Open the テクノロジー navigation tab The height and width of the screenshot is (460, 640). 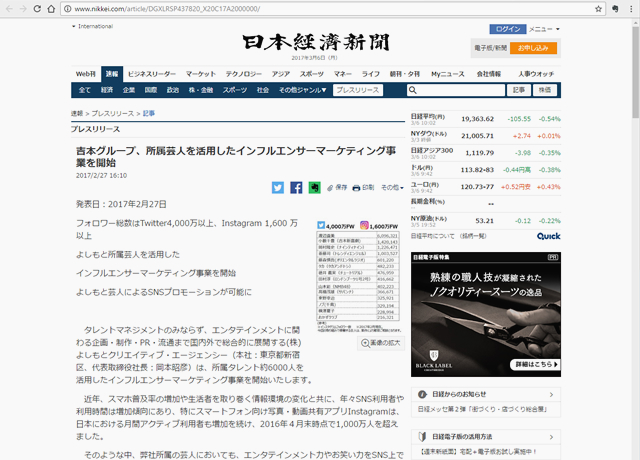point(243,74)
